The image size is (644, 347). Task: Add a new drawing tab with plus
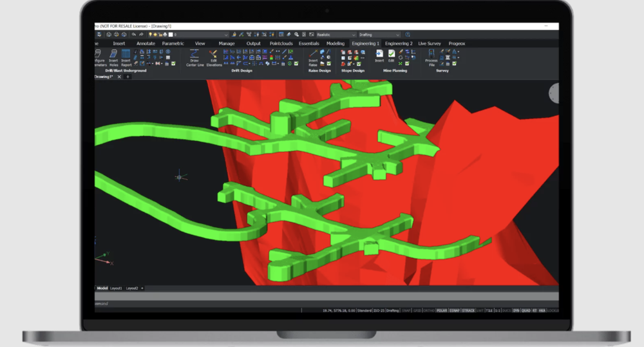(128, 77)
